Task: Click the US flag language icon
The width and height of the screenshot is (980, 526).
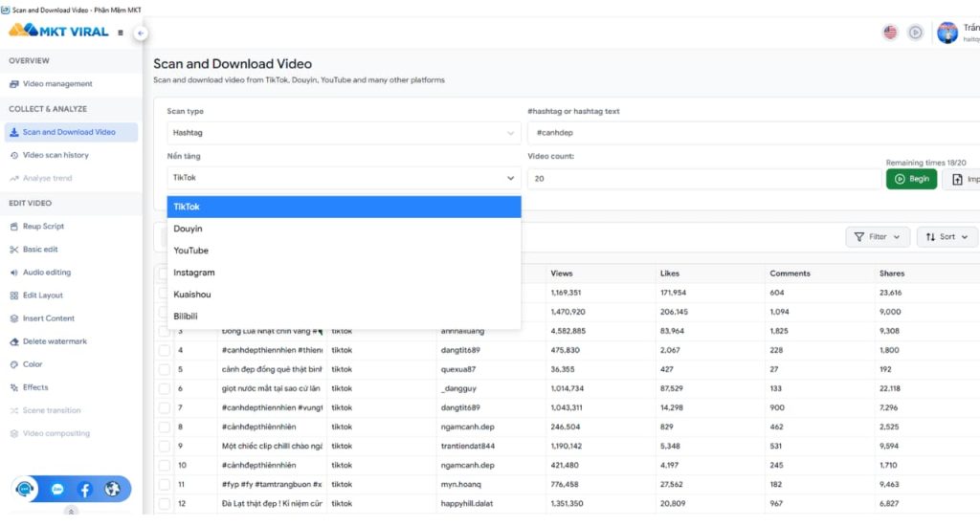Action: click(x=890, y=33)
